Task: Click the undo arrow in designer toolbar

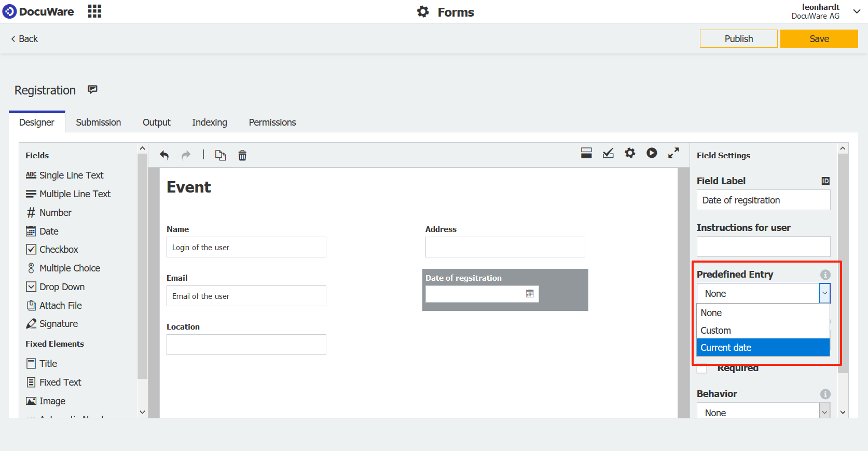Action: tap(164, 155)
